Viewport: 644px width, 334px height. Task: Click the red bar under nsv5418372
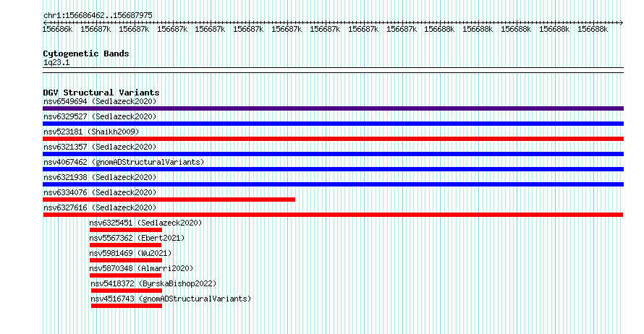coord(127,291)
